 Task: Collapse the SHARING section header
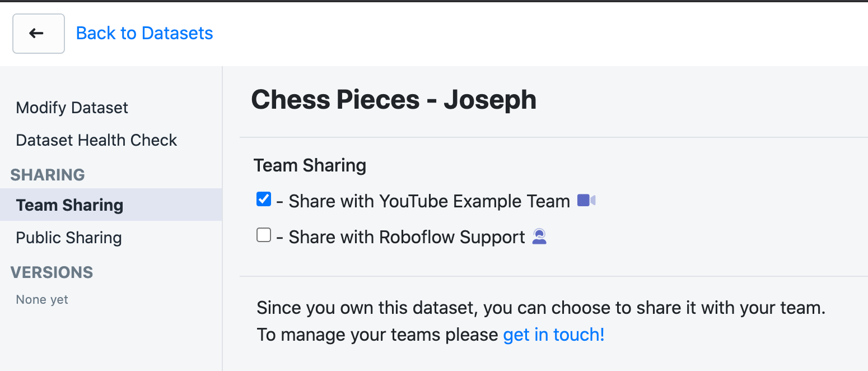(x=47, y=175)
